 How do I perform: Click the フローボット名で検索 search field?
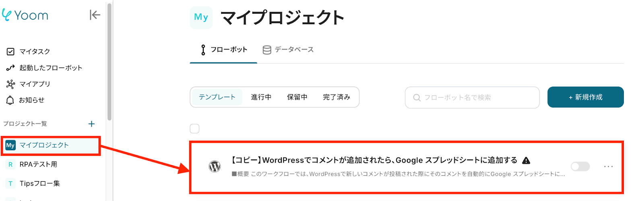(472, 97)
